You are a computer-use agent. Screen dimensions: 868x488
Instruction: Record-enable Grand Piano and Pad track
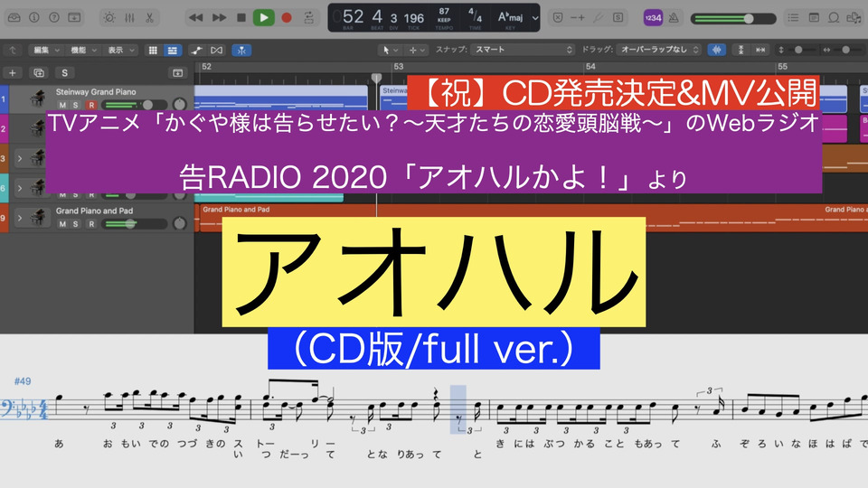91,224
